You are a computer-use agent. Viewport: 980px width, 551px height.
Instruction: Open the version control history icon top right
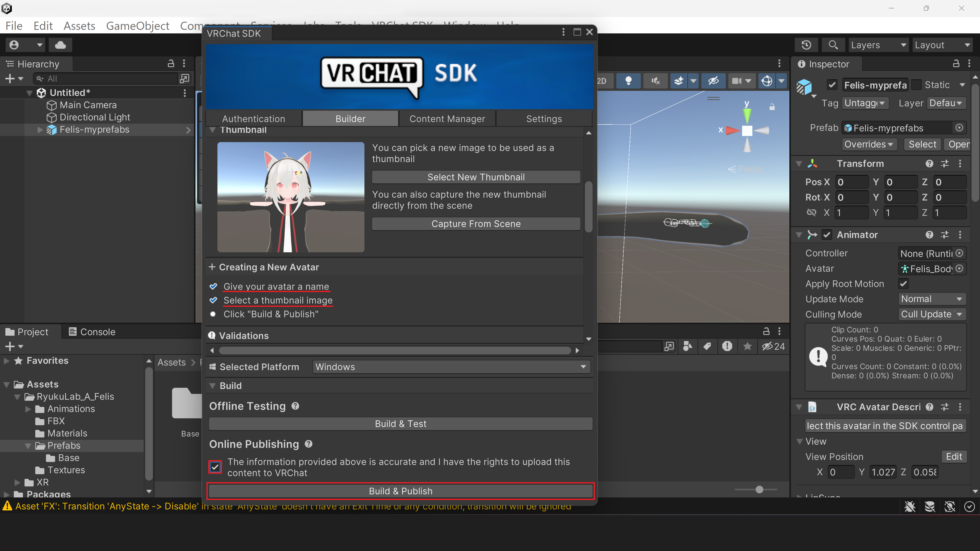[x=806, y=44]
